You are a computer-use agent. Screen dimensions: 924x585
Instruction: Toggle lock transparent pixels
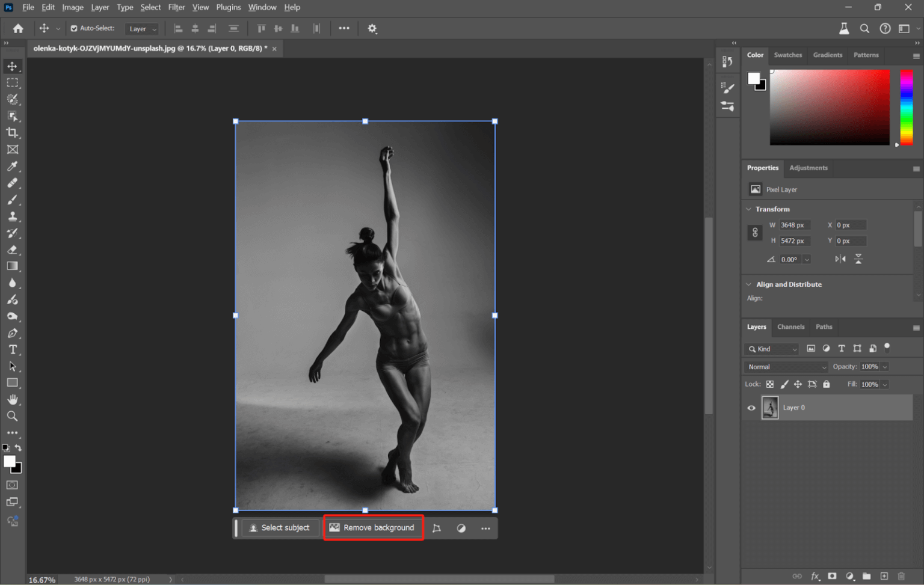tap(770, 384)
